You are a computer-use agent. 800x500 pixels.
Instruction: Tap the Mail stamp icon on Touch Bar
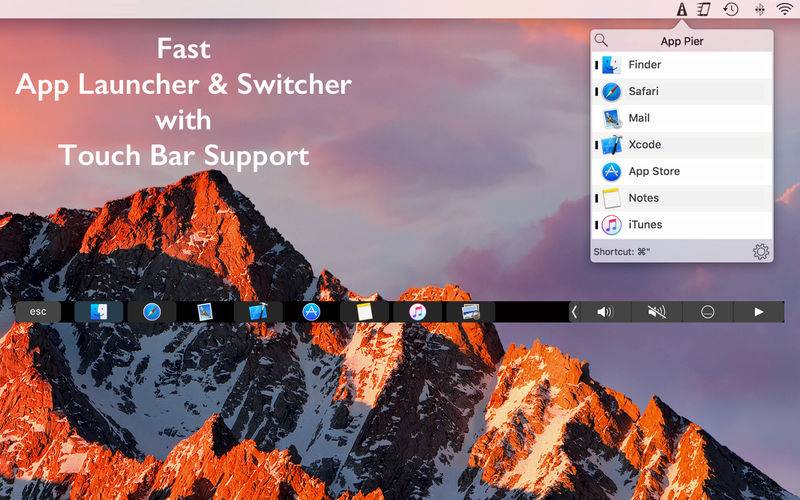pyautogui.click(x=205, y=312)
